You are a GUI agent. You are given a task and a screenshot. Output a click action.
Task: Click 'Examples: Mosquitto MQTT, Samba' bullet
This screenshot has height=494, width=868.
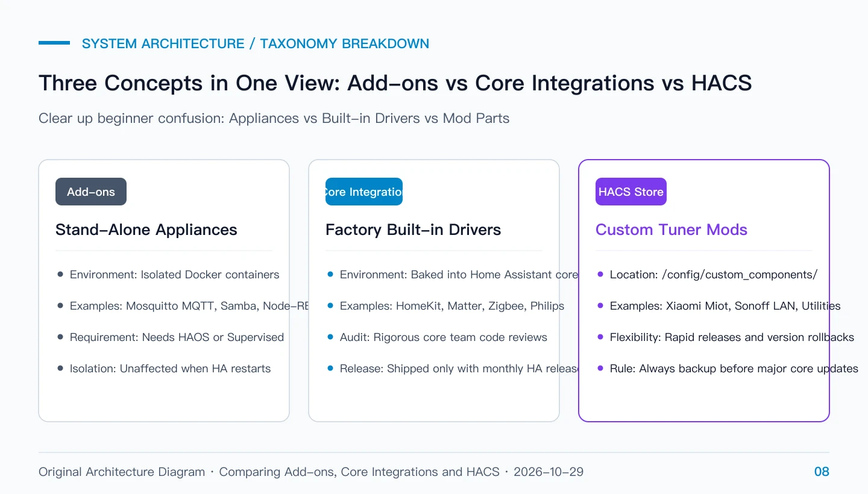click(190, 306)
